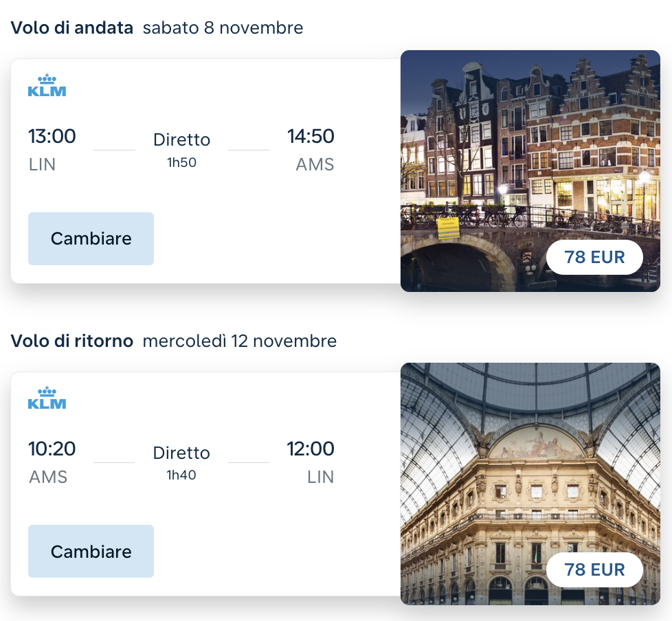The width and height of the screenshot is (672, 621).
Task: Click the KLM logo on return flight
Action: (47, 398)
